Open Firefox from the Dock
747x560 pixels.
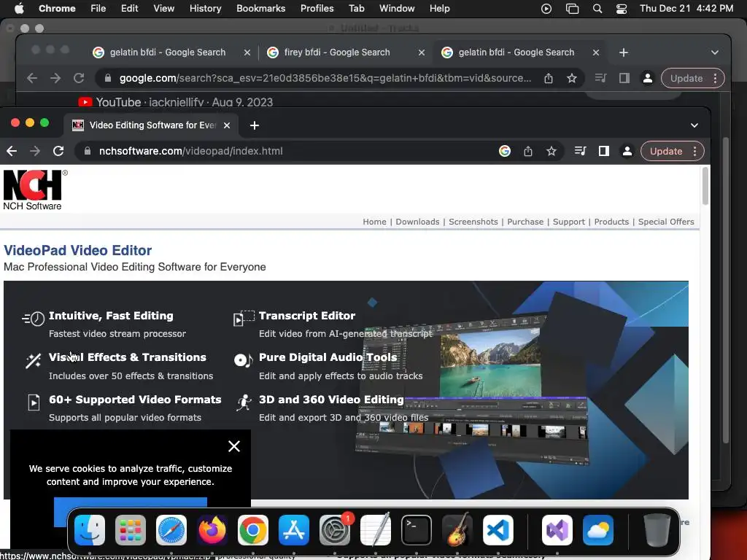tap(212, 530)
